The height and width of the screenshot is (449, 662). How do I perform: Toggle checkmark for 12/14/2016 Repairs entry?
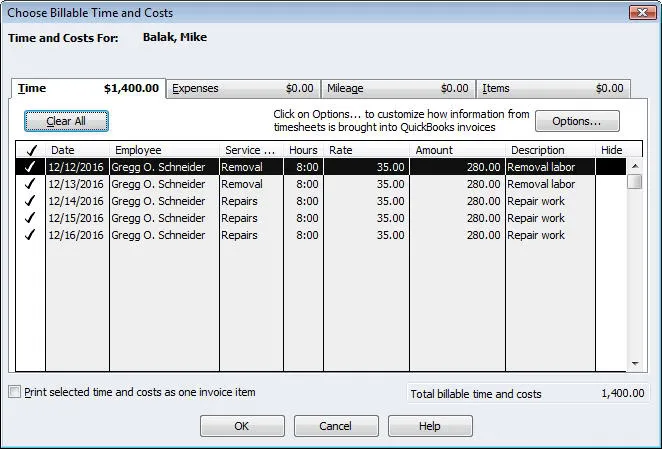point(30,201)
